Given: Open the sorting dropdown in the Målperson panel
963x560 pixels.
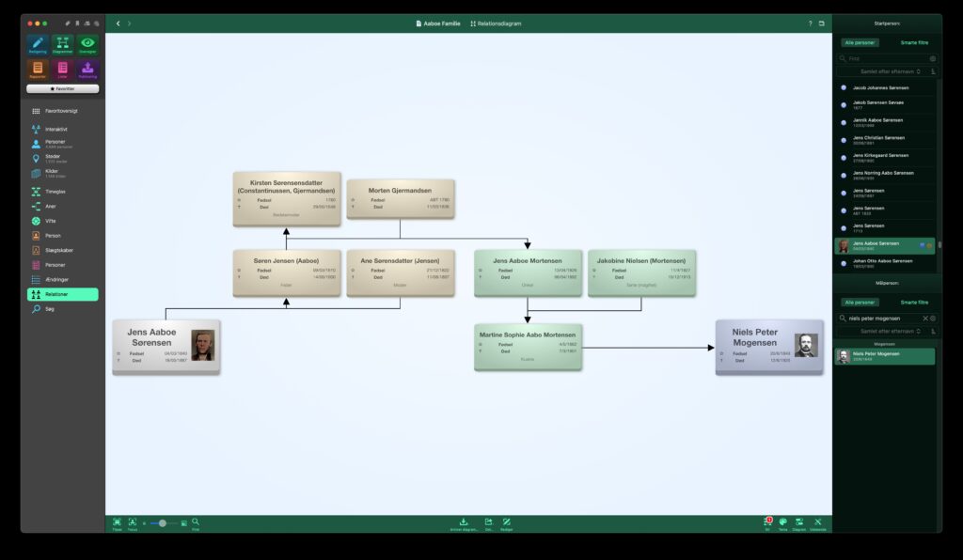Looking at the screenshot, I should click(888, 331).
